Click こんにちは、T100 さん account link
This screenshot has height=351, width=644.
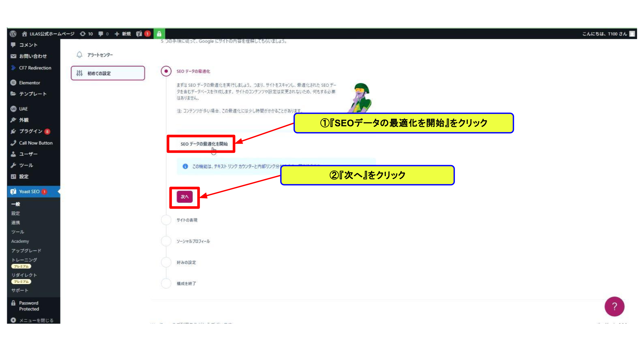pos(604,34)
